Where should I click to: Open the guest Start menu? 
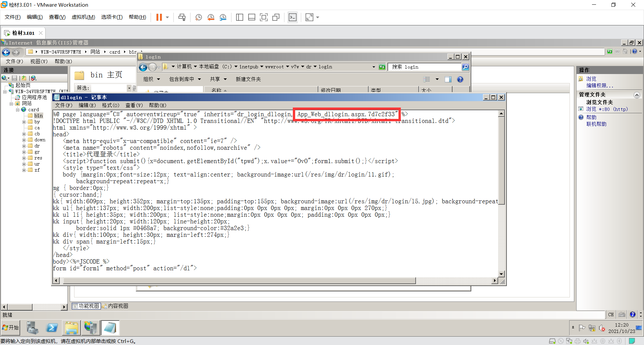10,328
